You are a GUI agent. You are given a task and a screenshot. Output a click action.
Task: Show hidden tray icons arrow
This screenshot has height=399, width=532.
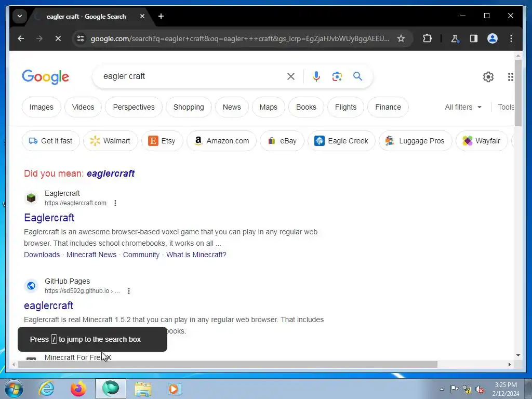tap(442, 389)
